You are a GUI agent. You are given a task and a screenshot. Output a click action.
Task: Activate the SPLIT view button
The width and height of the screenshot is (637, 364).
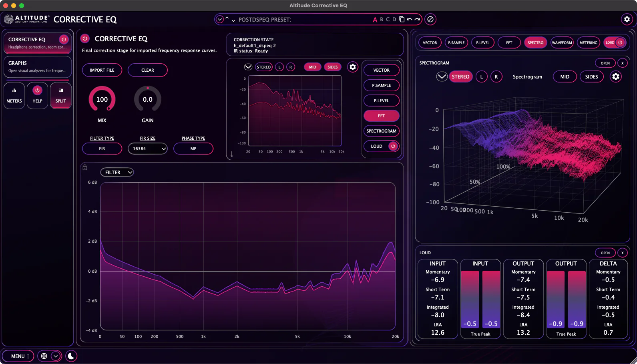61,95
